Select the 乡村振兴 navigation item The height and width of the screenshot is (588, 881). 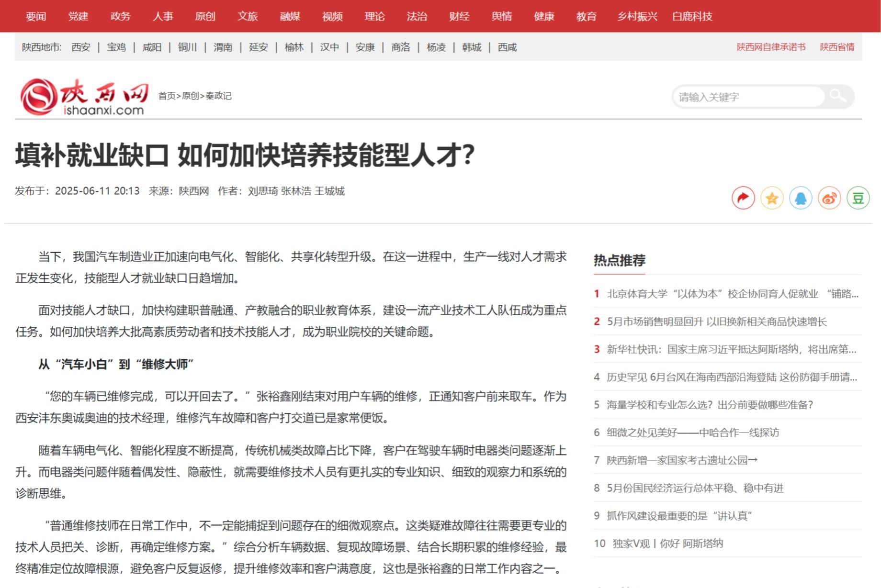[x=637, y=16]
